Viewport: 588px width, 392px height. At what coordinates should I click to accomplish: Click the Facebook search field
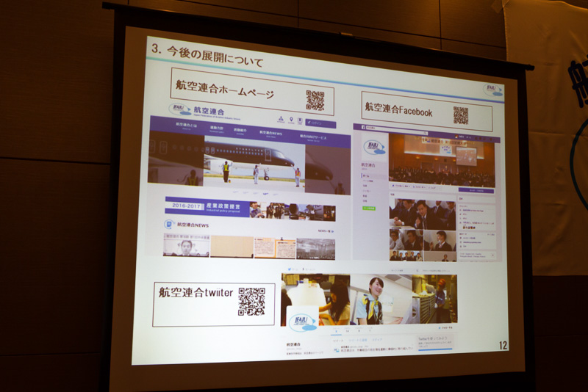pyautogui.click(x=397, y=130)
